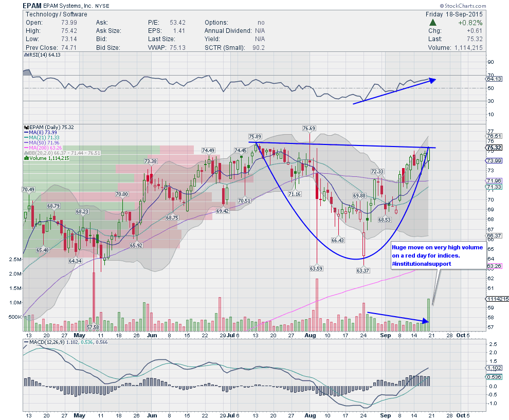The width and height of the screenshot is (509, 420).
Task: Click the 1114215 volume tag on right axis
Action: [497, 299]
